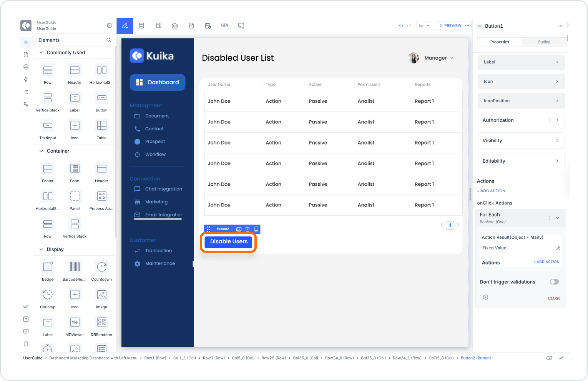This screenshot has height=381, width=588.
Task: Open the API section
Action: 224,26
